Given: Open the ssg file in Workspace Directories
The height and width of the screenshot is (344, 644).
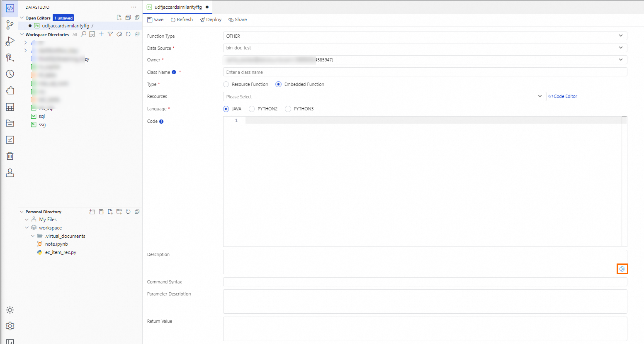Looking at the screenshot, I should (42, 124).
